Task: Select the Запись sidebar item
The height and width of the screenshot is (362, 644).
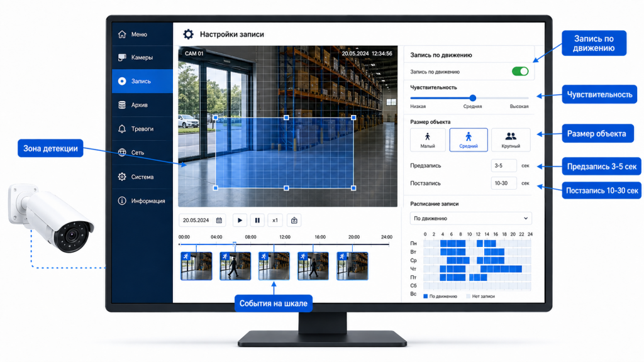Action: pyautogui.click(x=142, y=81)
